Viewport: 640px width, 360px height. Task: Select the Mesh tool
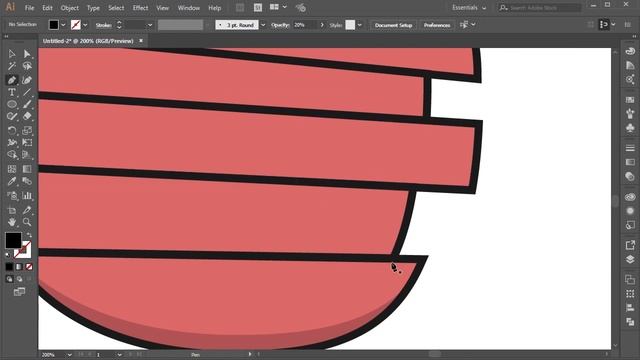click(12, 169)
